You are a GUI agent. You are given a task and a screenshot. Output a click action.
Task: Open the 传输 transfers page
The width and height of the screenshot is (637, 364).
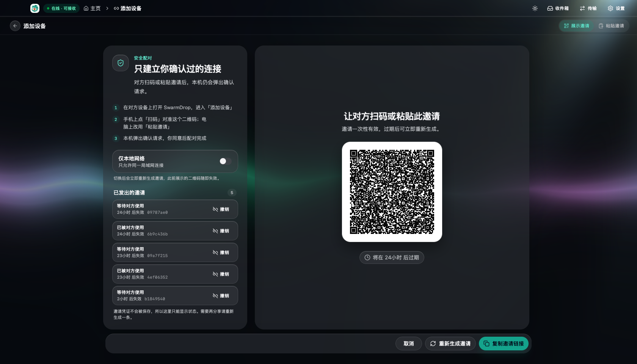588,8
